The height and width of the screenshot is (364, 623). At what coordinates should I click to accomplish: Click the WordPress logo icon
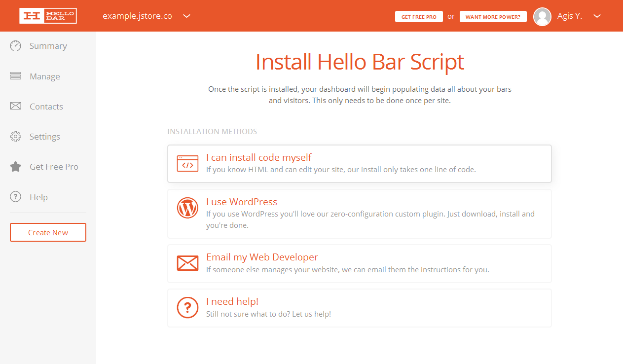(187, 208)
